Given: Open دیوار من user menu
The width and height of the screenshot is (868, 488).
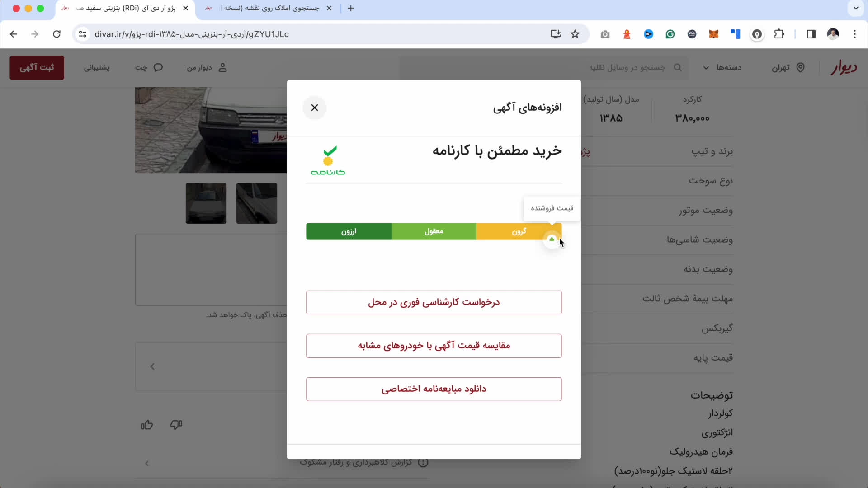Looking at the screenshot, I should click(207, 68).
